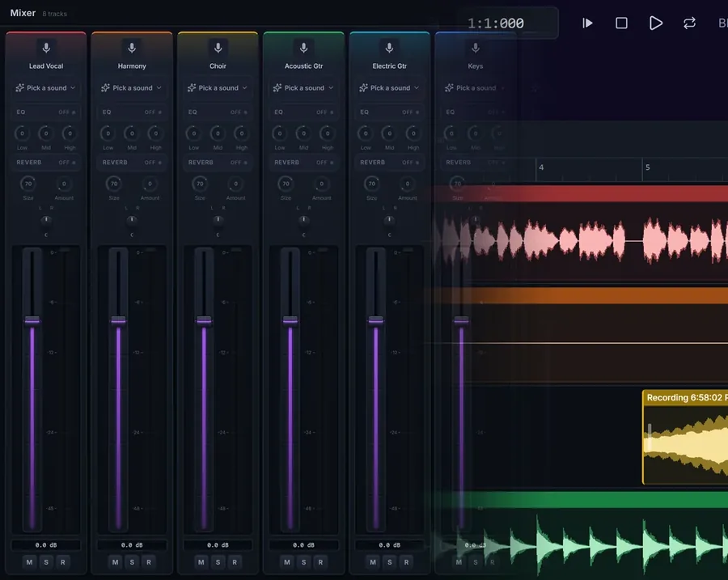This screenshot has height=580, width=728.
Task: Click the Harmony pan knob
Action: click(x=132, y=220)
